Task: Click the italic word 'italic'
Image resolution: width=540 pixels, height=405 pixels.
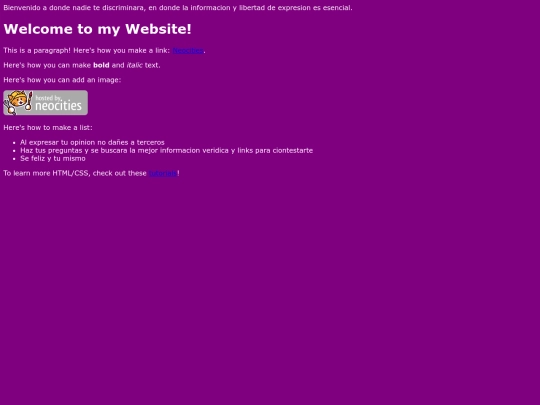Action: 134,65
